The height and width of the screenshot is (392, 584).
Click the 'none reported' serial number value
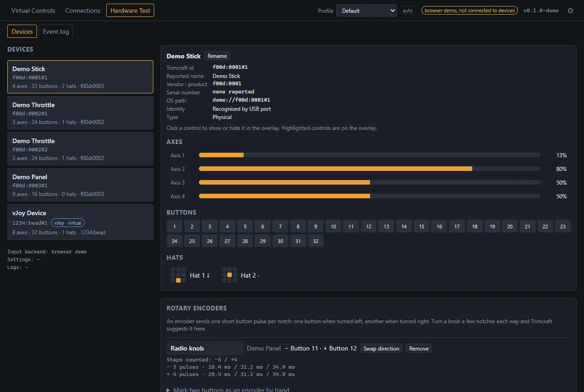[234, 92]
